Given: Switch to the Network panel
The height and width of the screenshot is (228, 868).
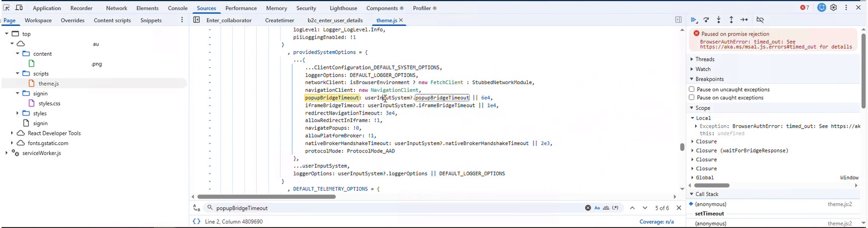Looking at the screenshot, I should [117, 8].
